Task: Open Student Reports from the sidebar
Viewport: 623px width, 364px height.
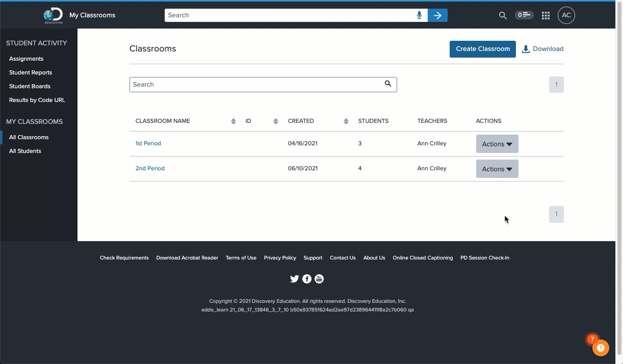Action: pyautogui.click(x=31, y=72)
